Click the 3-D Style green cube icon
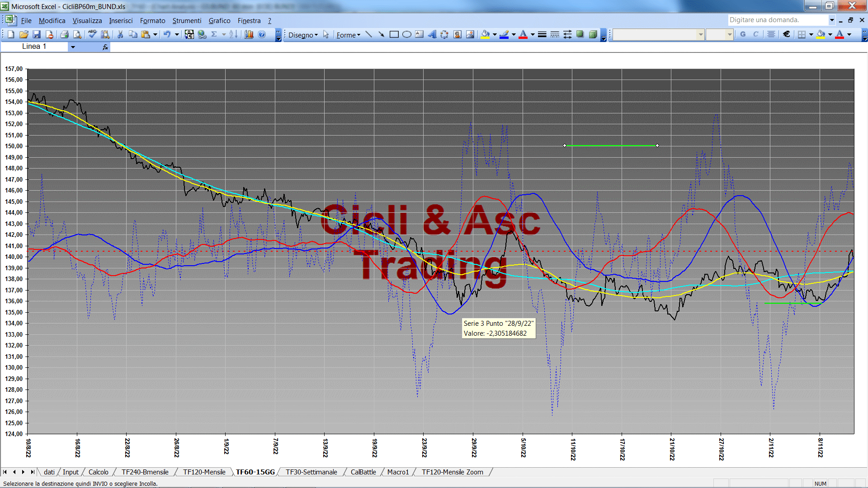 click(593, 35)
